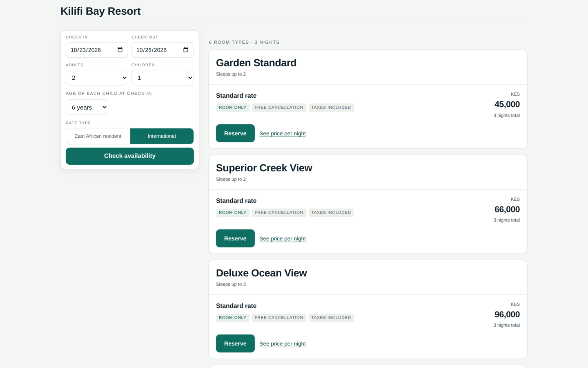This screenshot has height=368, width=588.
Task: Click the Kilifi Bay Resort heading
Action: [x=100, y=11]
